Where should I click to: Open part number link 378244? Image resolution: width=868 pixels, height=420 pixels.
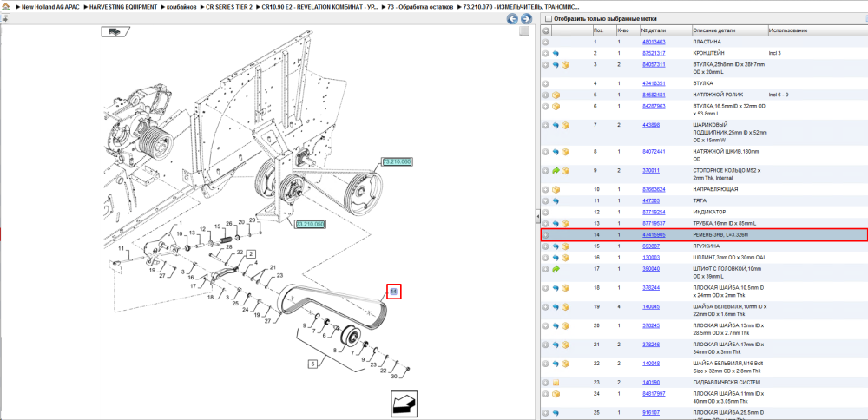click(x=650, y=288)
